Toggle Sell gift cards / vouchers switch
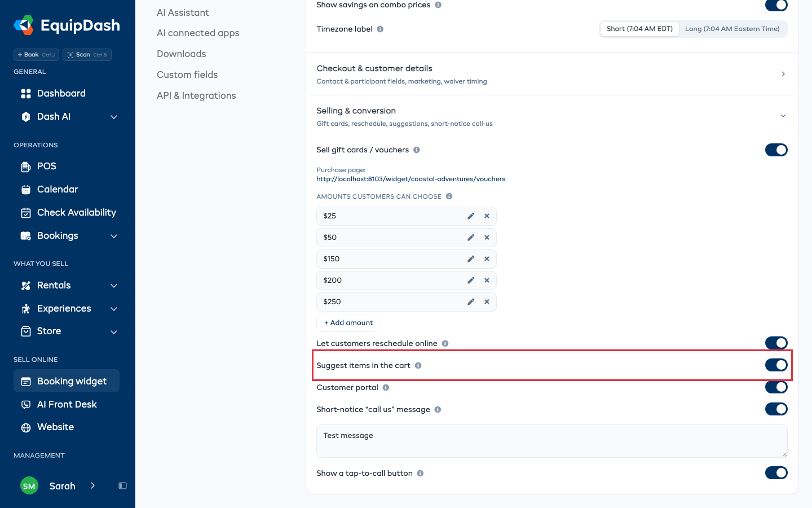Image resolution: width=812 pixels, height=508 pixels. (776, 150)
